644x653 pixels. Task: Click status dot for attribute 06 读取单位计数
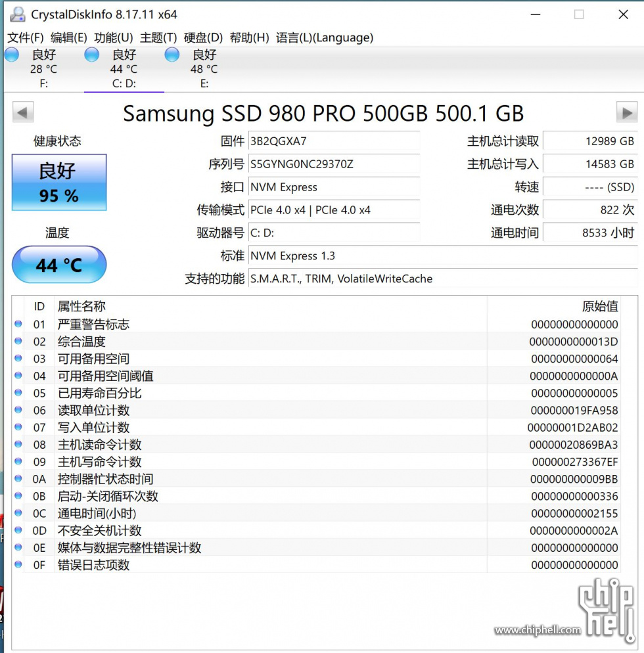click(x=18, y=409)
